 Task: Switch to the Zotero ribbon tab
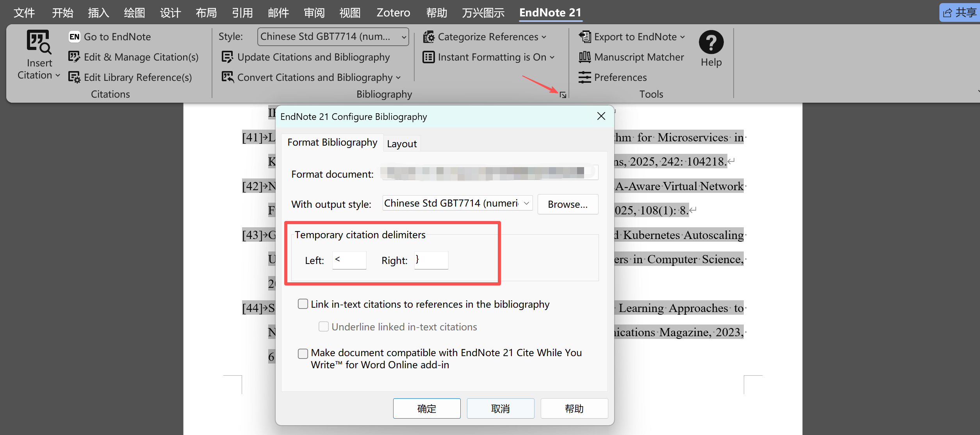393,13
